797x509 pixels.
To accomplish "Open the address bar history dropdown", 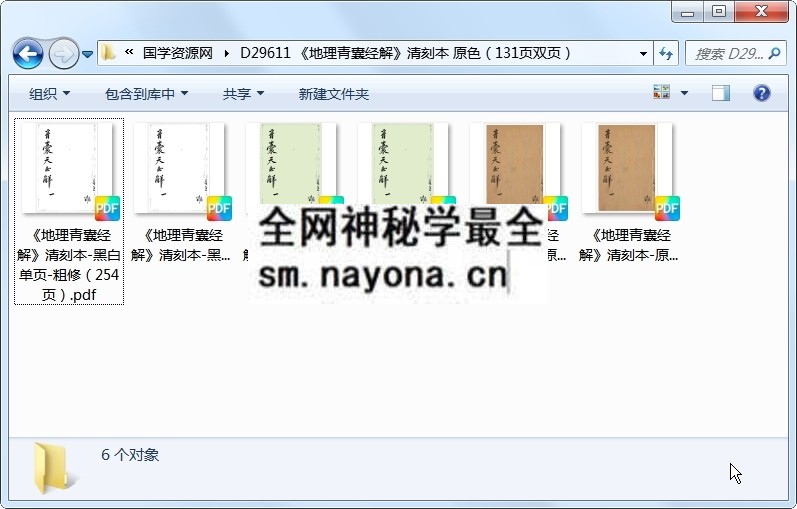I will pyautogui.click(x=643, y=53).
